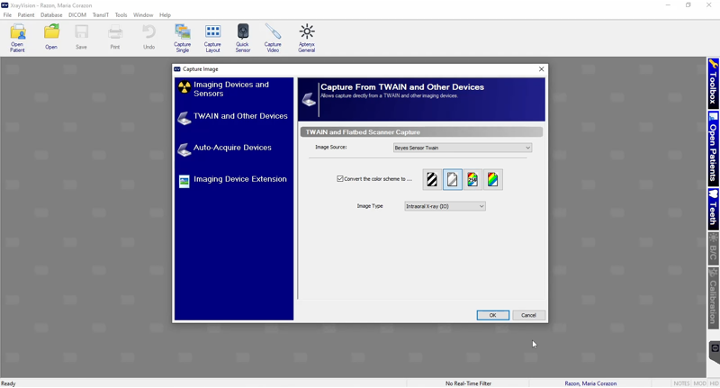Launch the Quick Sensor tool
Image resolution: width=720 pixels, height=388 pixels.
[243, 38]
